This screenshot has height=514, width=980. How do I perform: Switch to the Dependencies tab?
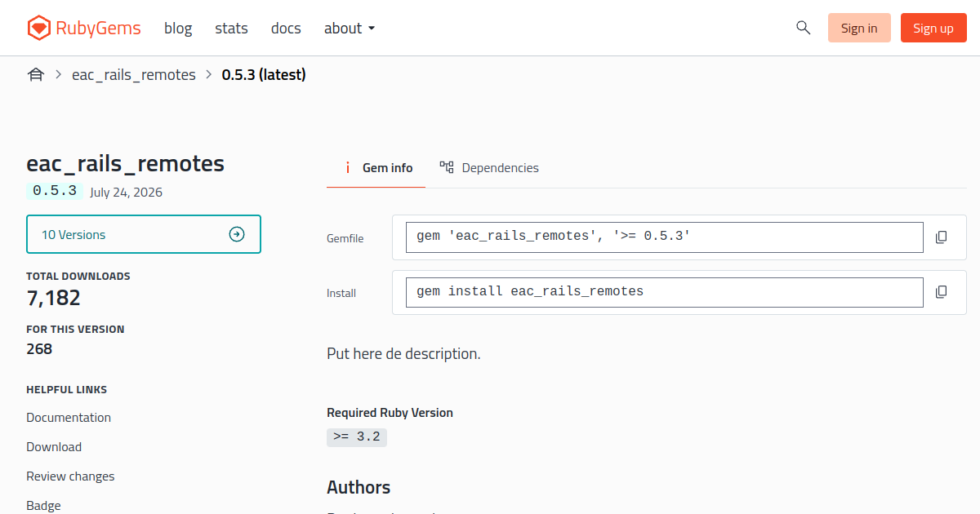tap(489, 167)
